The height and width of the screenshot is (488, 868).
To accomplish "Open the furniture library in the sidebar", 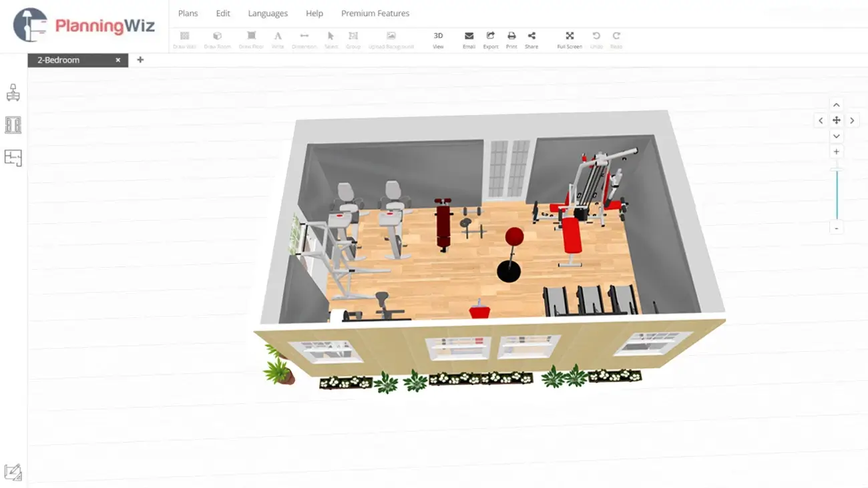I will pos(14,92).
